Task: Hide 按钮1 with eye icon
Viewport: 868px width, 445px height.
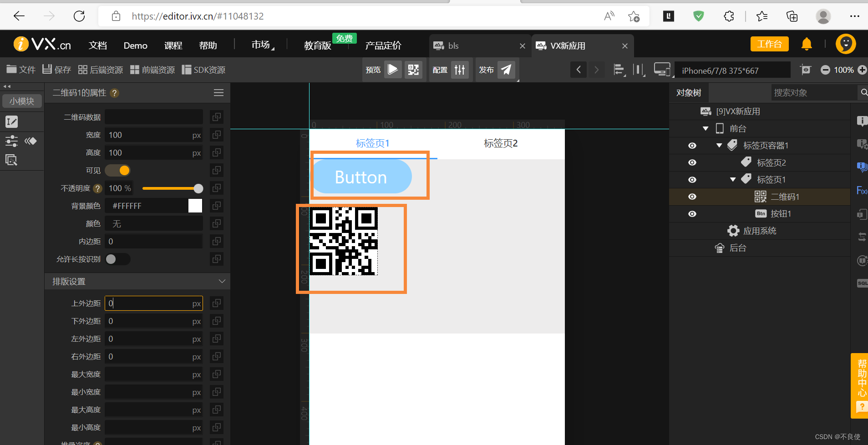Action: (692, 214)
